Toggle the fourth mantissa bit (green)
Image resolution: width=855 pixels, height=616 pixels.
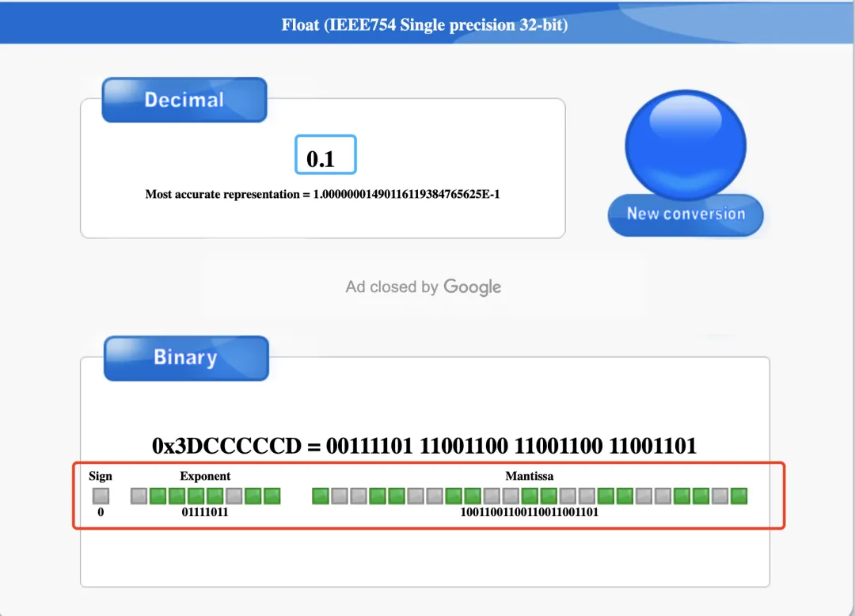378,496
